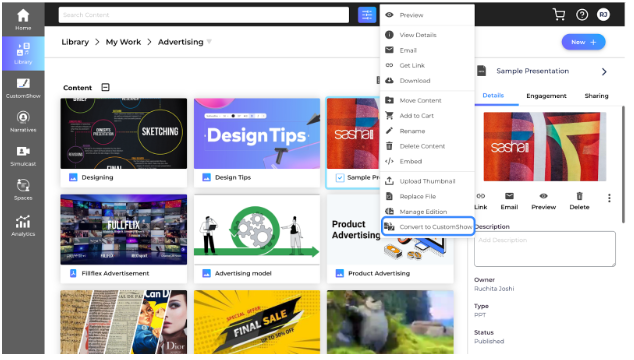Open Analytics from the sidebar
The height and width of the screenshot is (360, 634).
pos(23,225)
